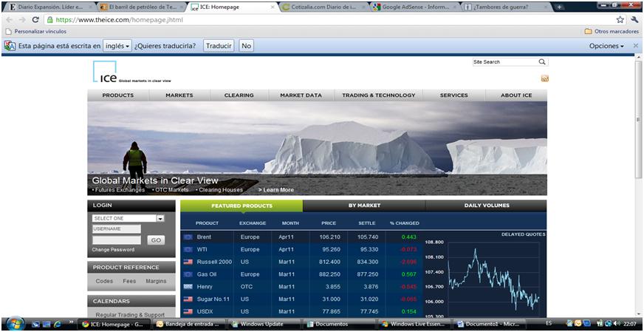This screenshot has height=332, width=644.
Task: Click the Change Password link
Action: point(113,250)
